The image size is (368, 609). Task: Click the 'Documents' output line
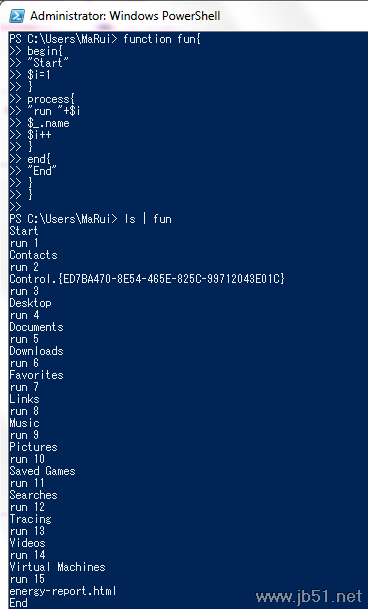coord(36,327)
